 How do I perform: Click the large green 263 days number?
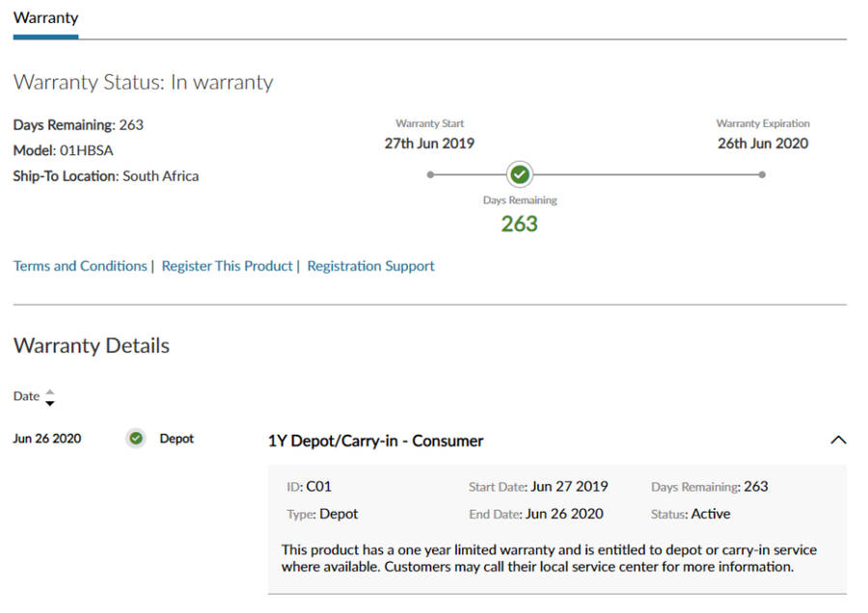pos(519,224)
